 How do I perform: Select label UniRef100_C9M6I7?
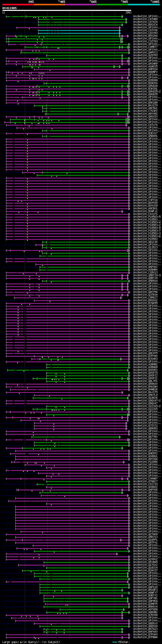(x=145, y=297)
